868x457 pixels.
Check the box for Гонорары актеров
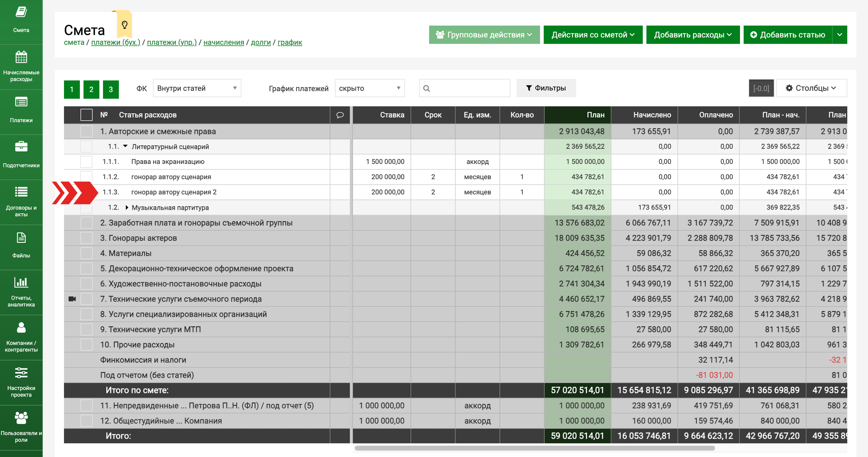click(x=87, y=238)
